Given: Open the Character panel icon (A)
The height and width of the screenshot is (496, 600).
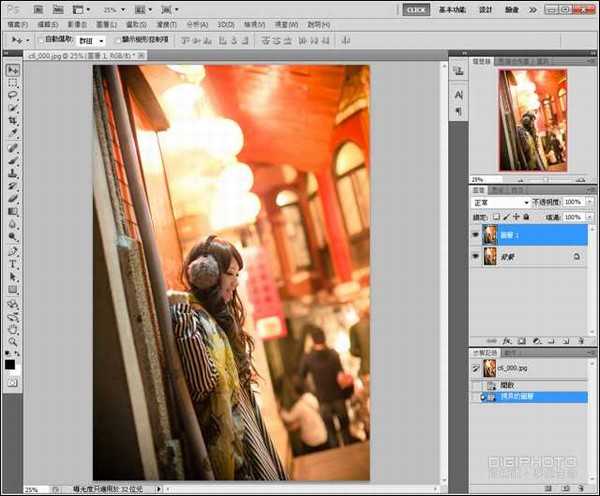Looking at the screenshot, I should (458, 94).
